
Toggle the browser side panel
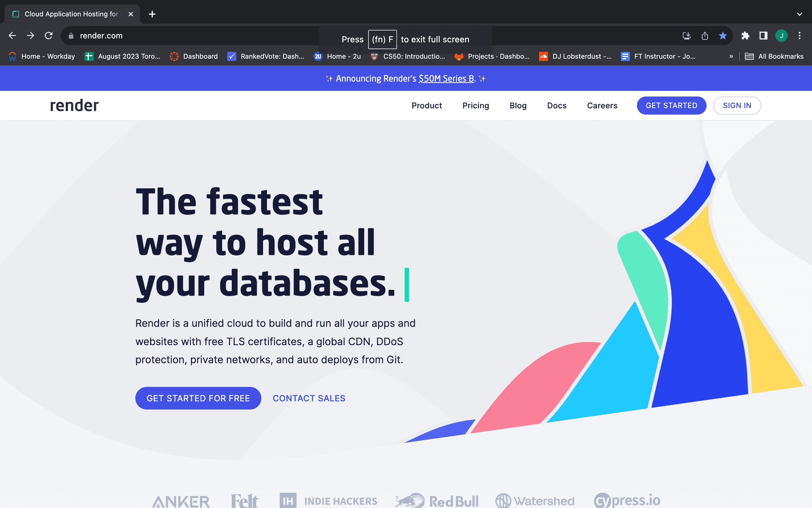[763, 36]
